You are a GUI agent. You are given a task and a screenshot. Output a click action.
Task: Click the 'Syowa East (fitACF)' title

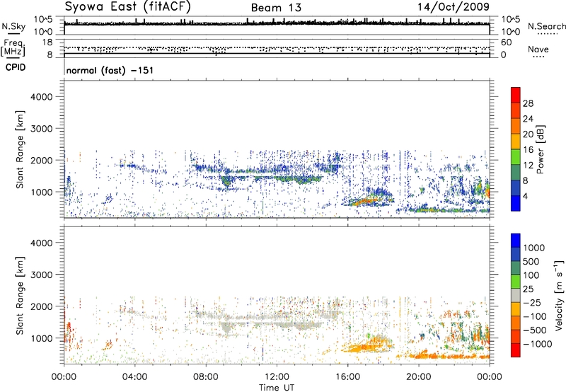click(127, 6)
